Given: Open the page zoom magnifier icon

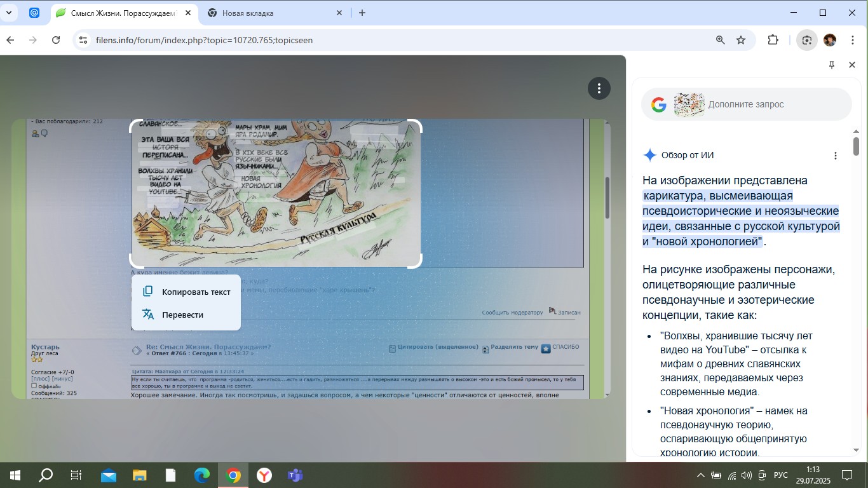Looking at the screenshot, I should tap(721, 40).
